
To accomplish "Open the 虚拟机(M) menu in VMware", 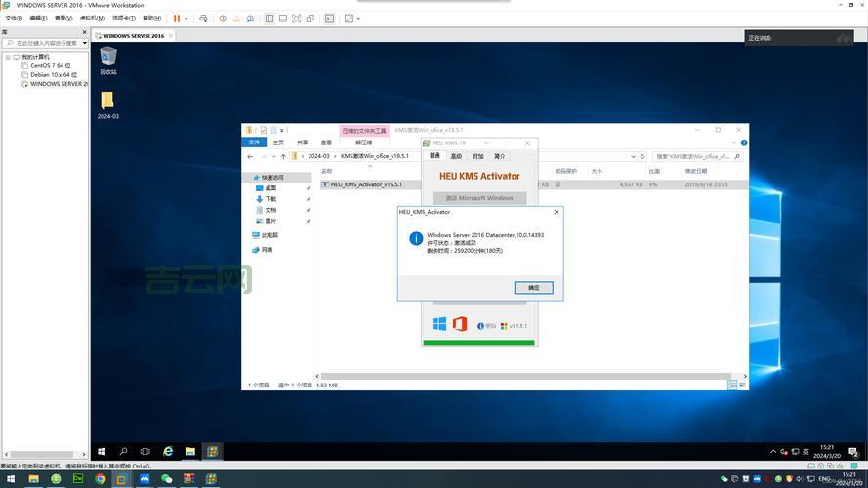I will click(92, 18).
